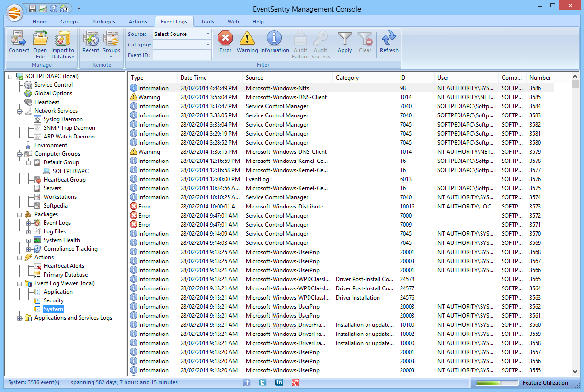This screenshot has height=392, width=584.
Task: Refresh the event log list
Action: tap(389, 42)
